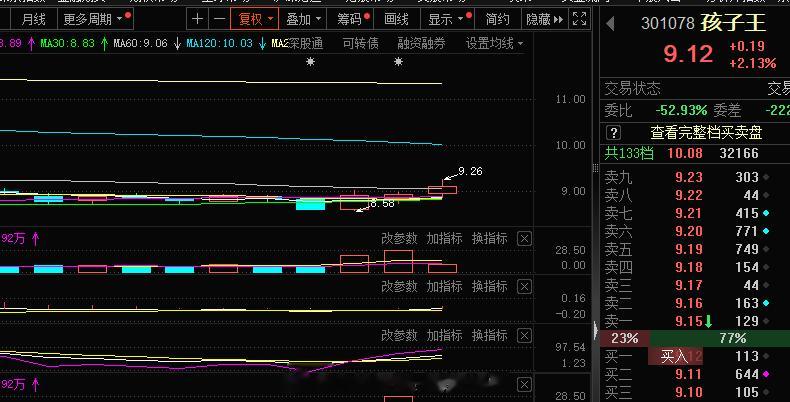Select the MA30:8.83 indicator label
The image size is (790, 402).
click(68, 43)
